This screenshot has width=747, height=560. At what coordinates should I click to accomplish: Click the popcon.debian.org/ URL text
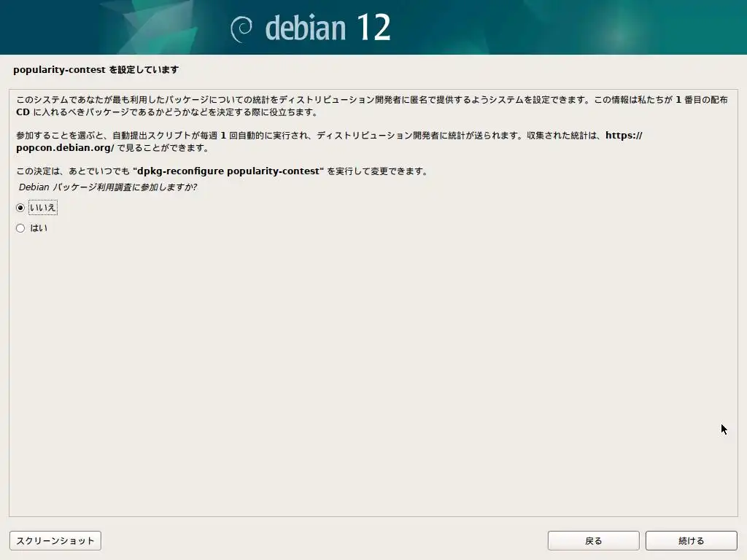point(65,147)
